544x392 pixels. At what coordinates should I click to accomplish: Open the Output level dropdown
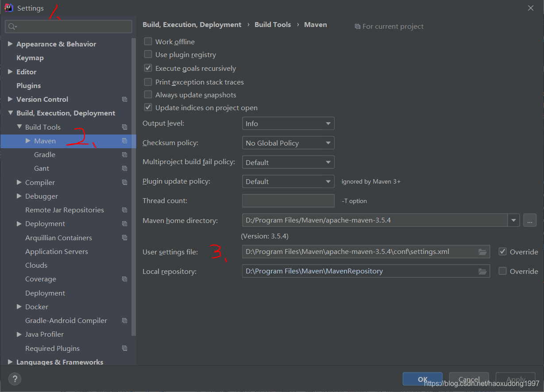point(288,123)
